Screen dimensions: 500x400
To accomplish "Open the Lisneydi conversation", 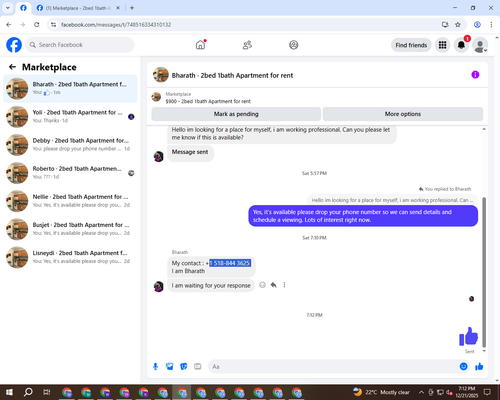I will click(70, 257).
